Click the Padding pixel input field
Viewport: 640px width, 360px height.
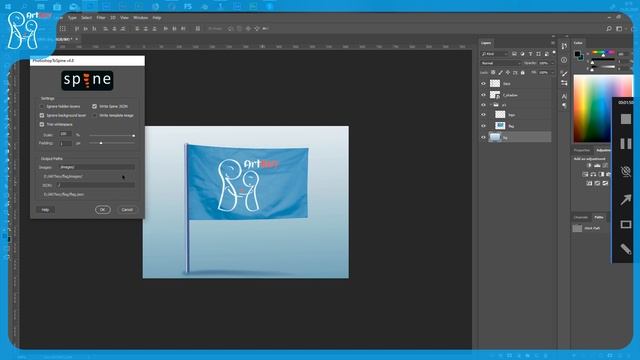[x=65, y=143]
